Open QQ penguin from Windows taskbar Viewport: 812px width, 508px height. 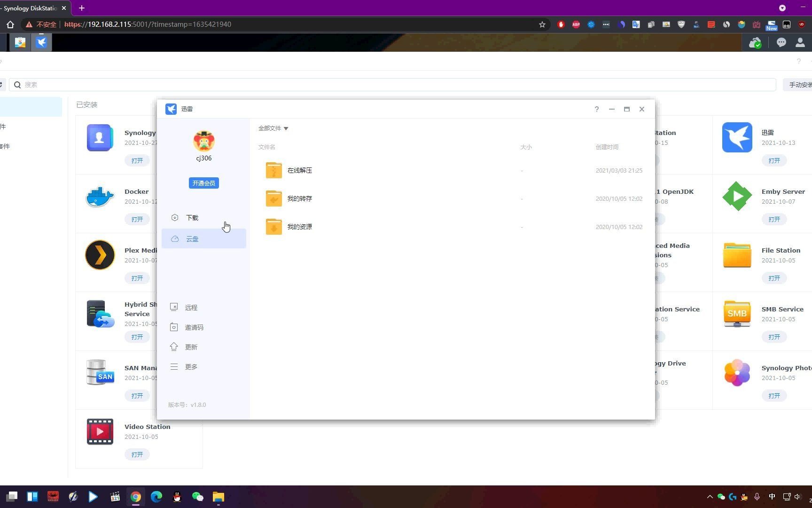click(177, 497)
